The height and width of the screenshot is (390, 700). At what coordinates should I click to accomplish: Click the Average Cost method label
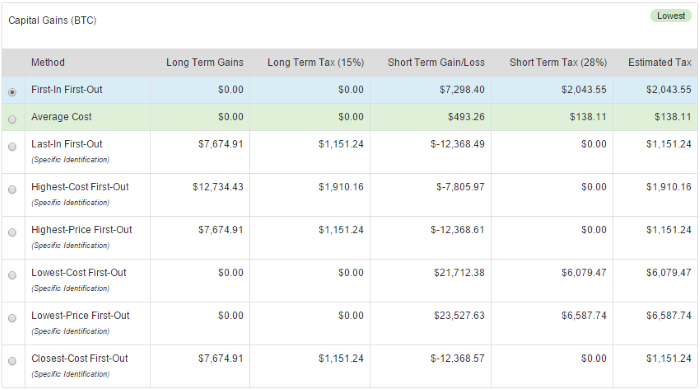pyautogui.click(x=61, y=117)
